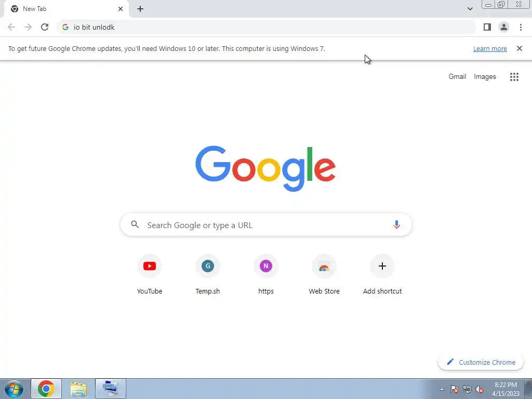
Task: Dismiss the Windows 7 update notice
Action: (520, 48)
